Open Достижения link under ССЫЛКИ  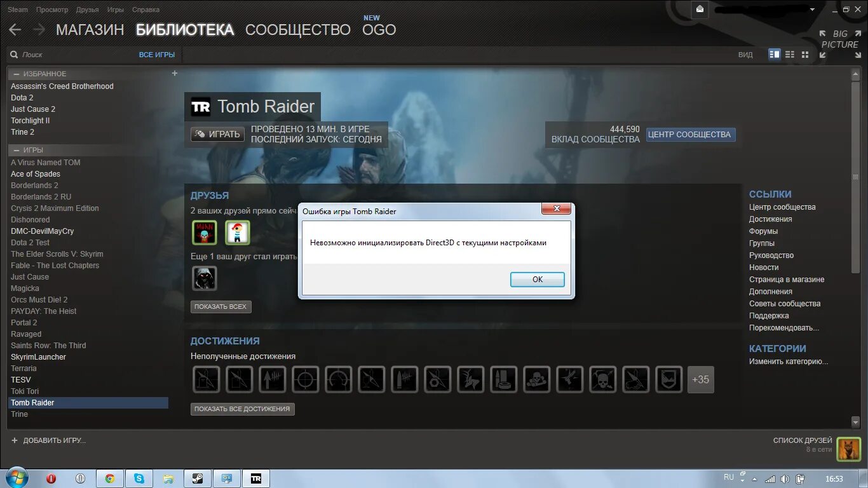770,219
